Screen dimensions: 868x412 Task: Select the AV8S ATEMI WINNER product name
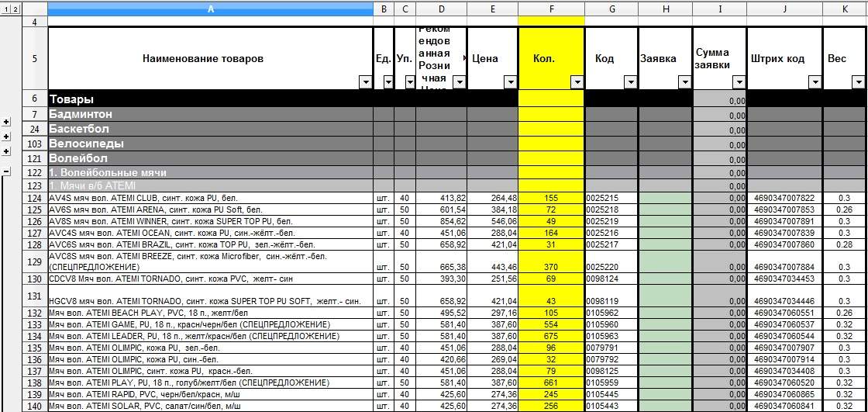(210, 221)
